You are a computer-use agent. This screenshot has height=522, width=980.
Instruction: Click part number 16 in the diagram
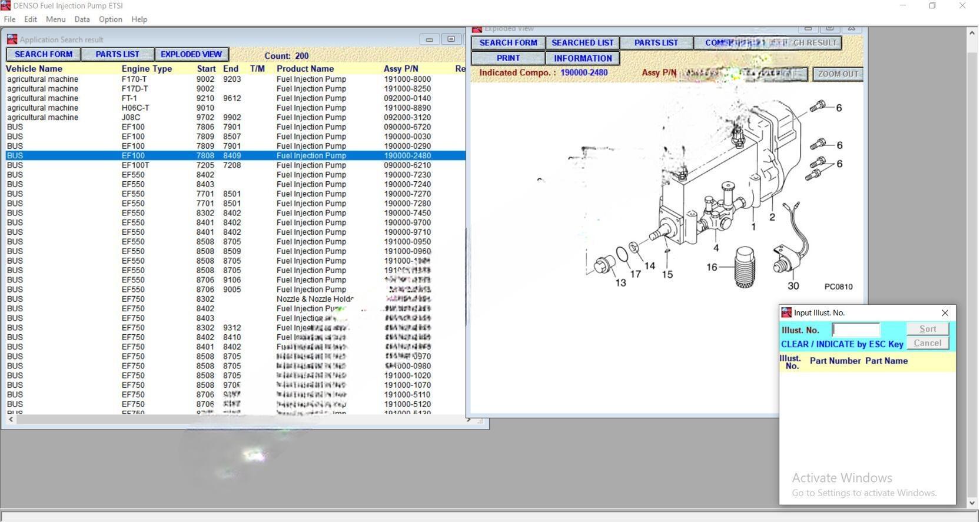click(712, 267)
